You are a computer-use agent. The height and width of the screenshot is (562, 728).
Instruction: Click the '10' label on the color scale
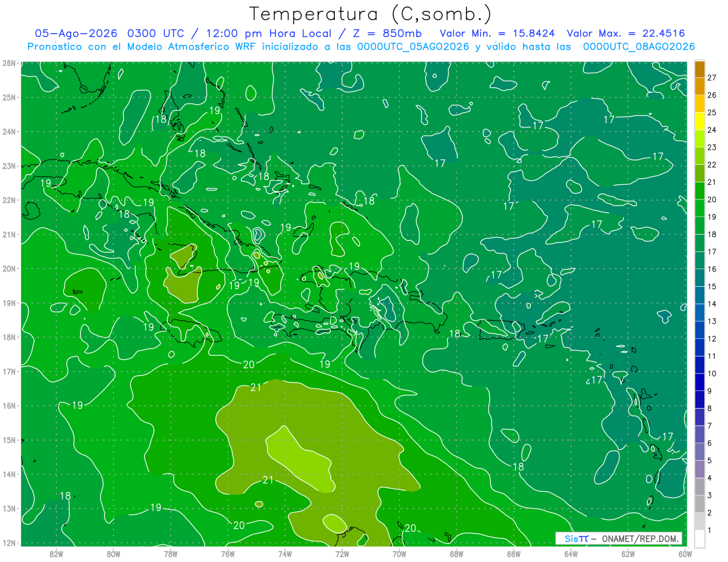(x=712, y=373)
